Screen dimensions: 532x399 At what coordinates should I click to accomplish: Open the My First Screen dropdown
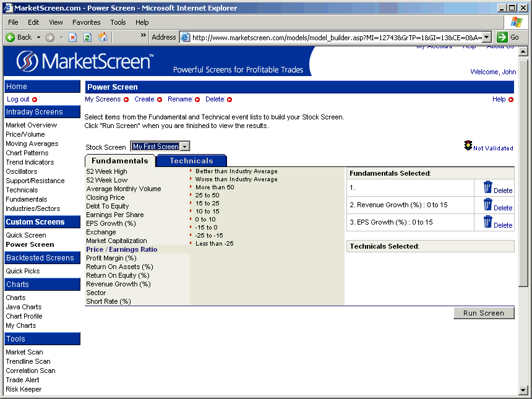184,146
